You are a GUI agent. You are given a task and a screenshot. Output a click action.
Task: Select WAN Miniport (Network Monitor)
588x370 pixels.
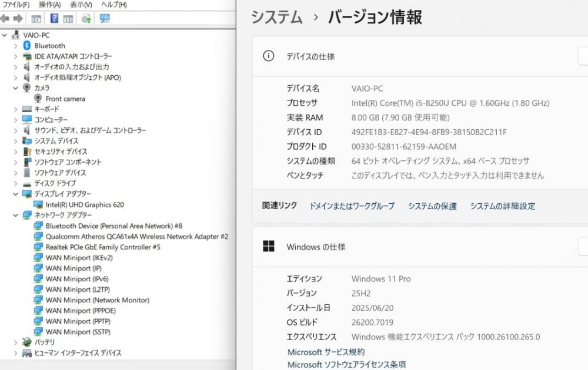click(x=98, y=300)
